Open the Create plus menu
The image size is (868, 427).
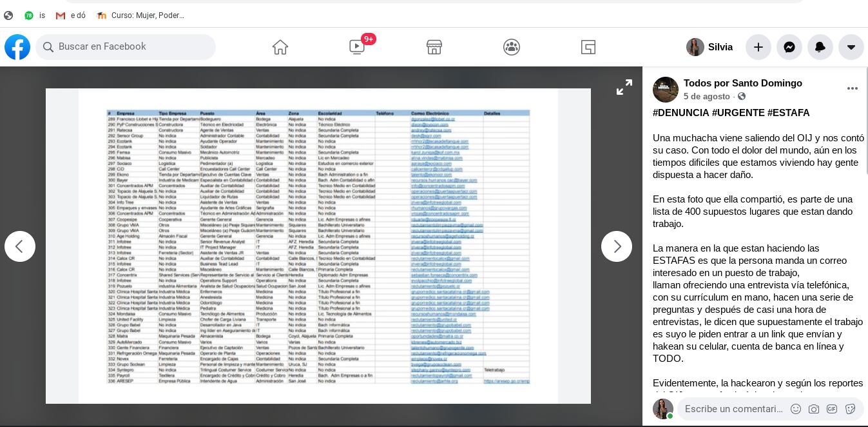tap(758, 47)
